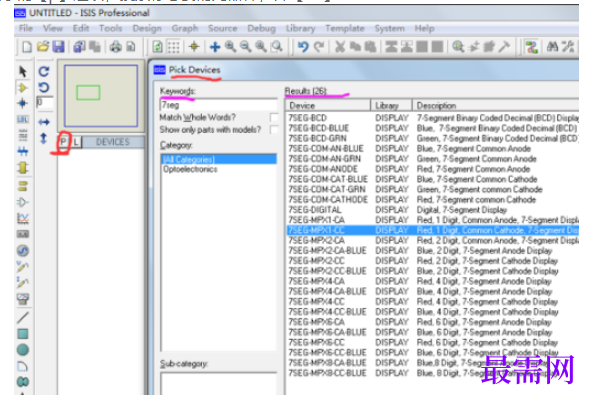Click the overview preview thumbnail
The width and height of the screenshot is (593, 401).
(101, 96)
